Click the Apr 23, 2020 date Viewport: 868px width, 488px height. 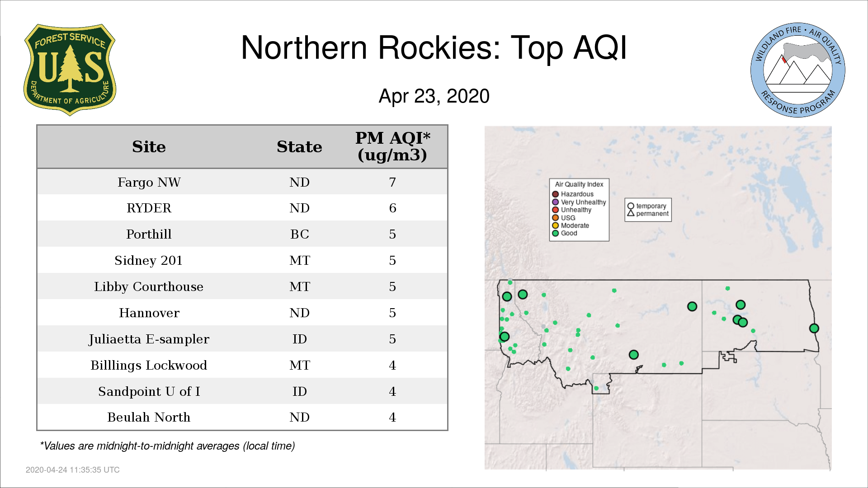pyautogui.click(x=434, y=96)
